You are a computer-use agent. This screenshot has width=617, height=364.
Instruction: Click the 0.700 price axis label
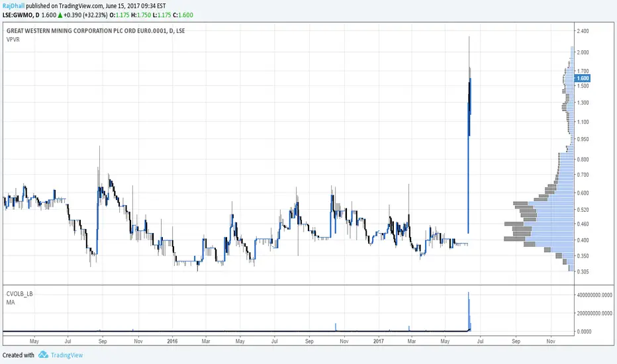583,175
